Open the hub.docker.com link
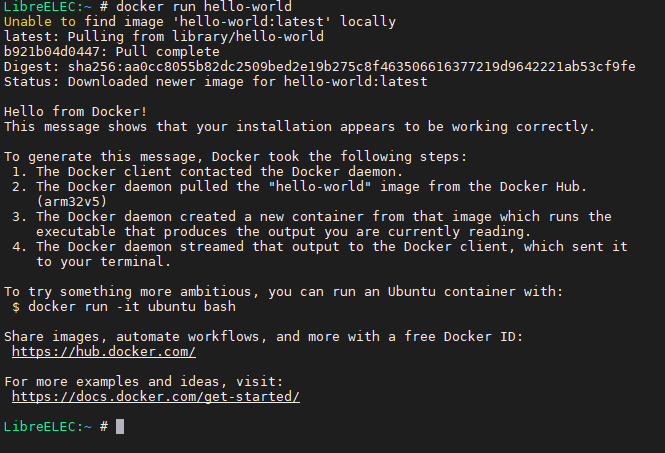The height and width of the screenshot is (453, 665). [104, 352]
